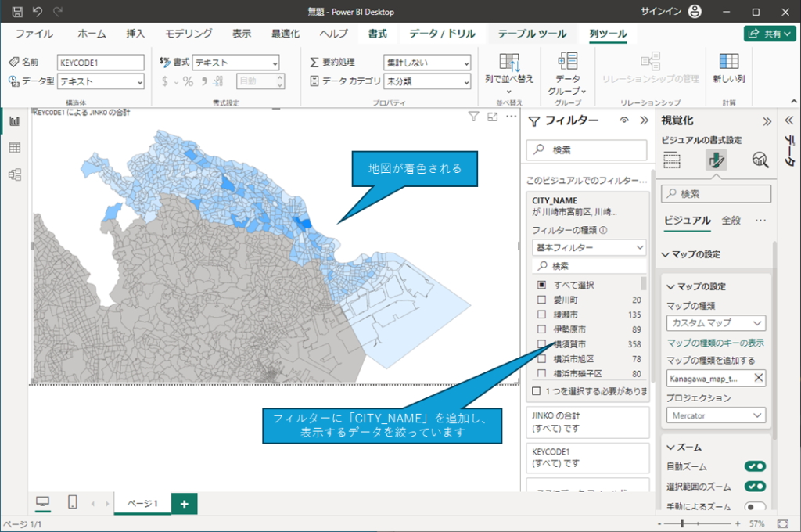
Task: Click the 列で並べ替え (sort by column) icon
Action: pos(509,65)
